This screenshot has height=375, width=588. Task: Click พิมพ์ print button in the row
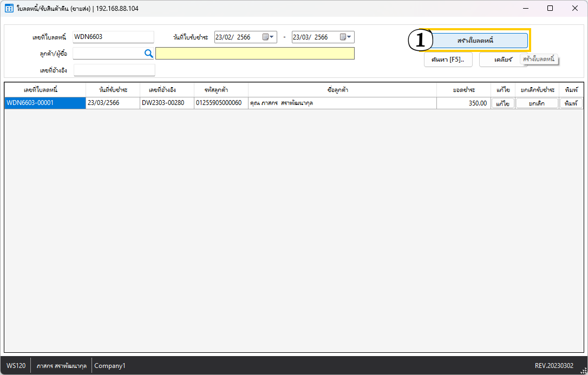pyautogui.click(x=571, y=103)
